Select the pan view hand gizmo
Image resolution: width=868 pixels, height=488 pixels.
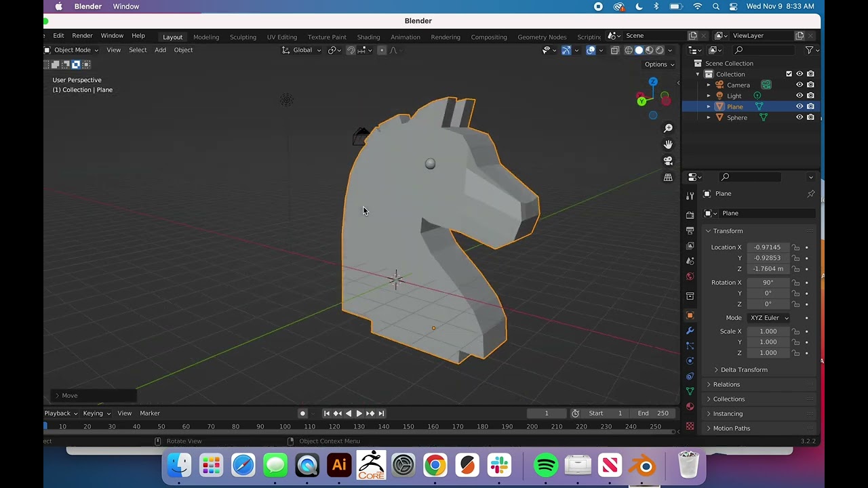pos(668,144)
